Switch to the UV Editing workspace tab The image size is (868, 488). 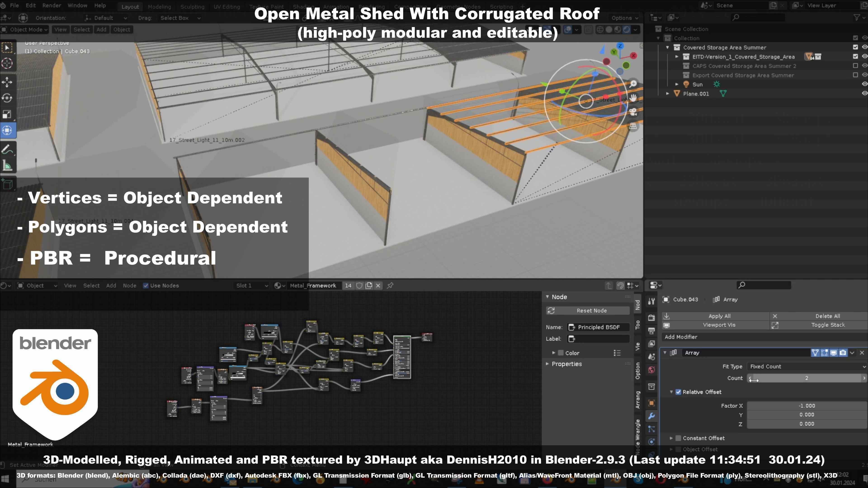227,7
